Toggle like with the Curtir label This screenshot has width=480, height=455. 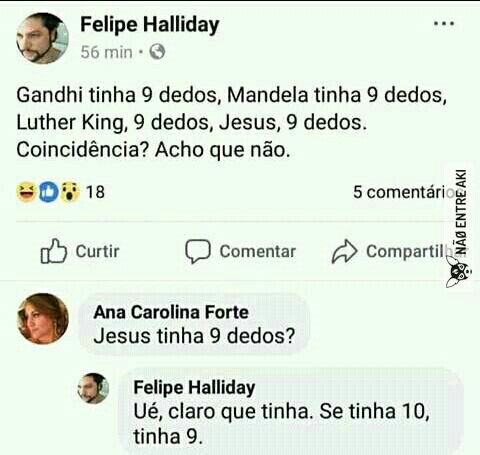coord(97,251)
